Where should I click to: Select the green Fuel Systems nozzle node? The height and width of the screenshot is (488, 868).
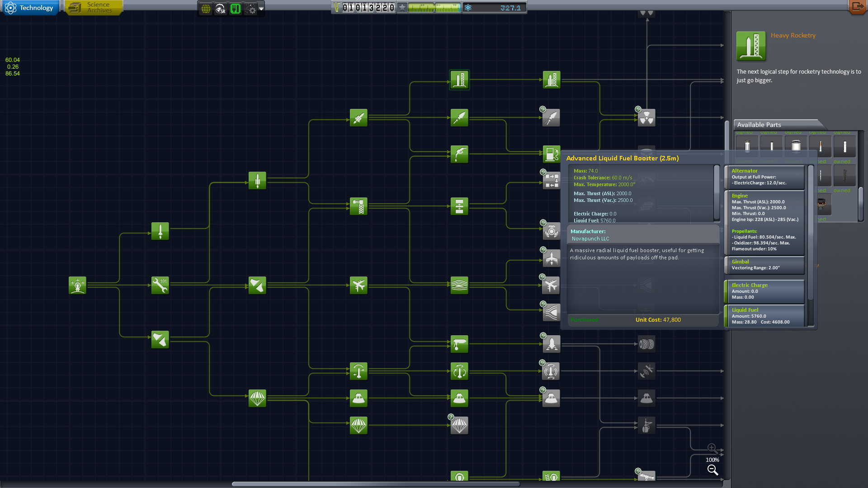click(459, 154)
